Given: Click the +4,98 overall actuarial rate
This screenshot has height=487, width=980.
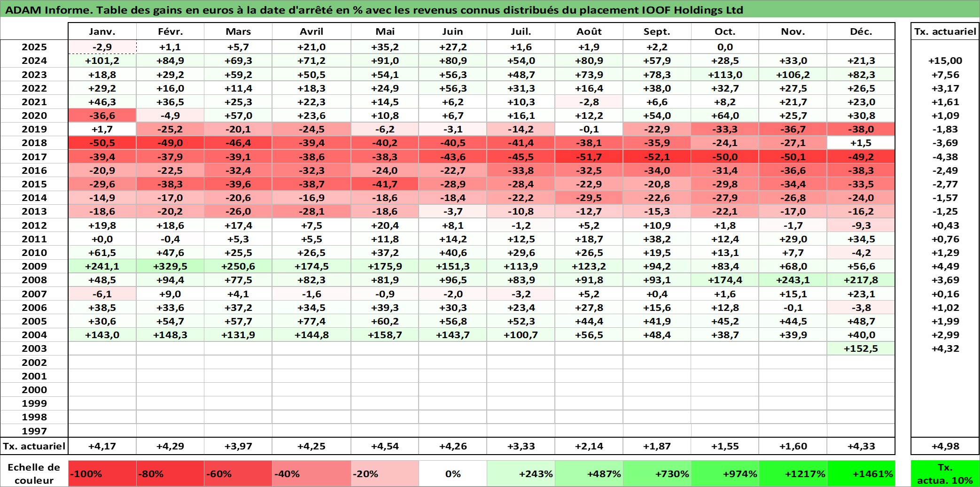Looking at the screenshot, I should (x=945, y=446).
